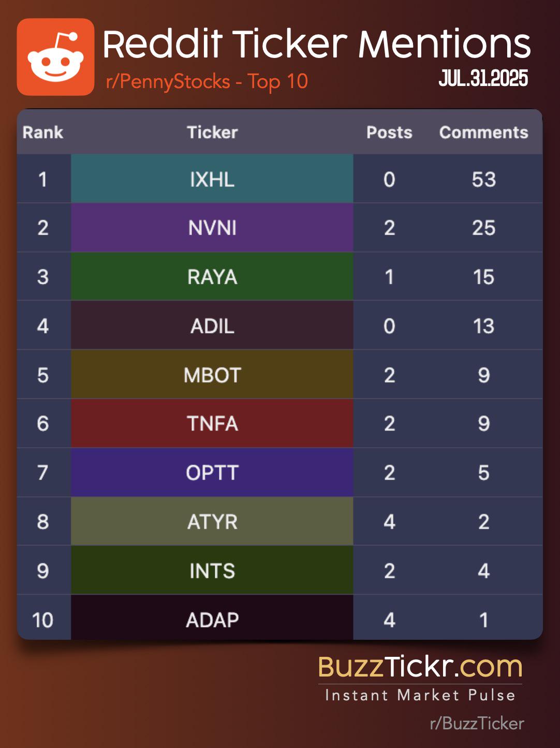This screenshot has height=748, width=560.
Task: Sort by the Rank column header
Action: (43, 133)
